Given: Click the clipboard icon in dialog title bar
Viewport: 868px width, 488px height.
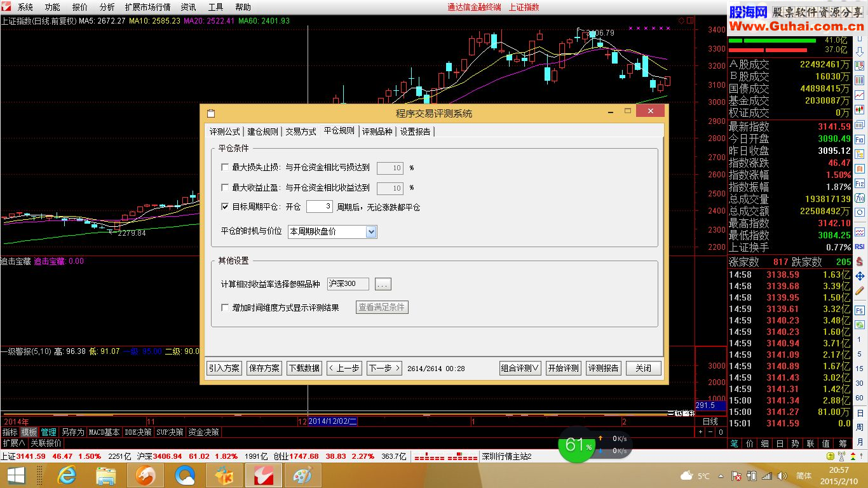Looking at the screenshot, I should pyautogui.click(x=211, y=113).
